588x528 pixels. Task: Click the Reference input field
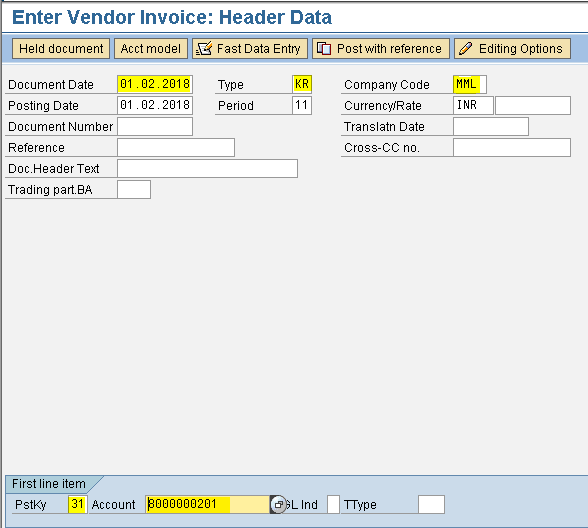[x=176, y=147]
